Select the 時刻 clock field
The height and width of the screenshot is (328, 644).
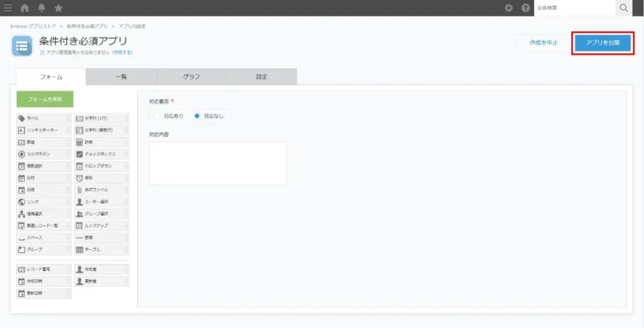[102, 178]
